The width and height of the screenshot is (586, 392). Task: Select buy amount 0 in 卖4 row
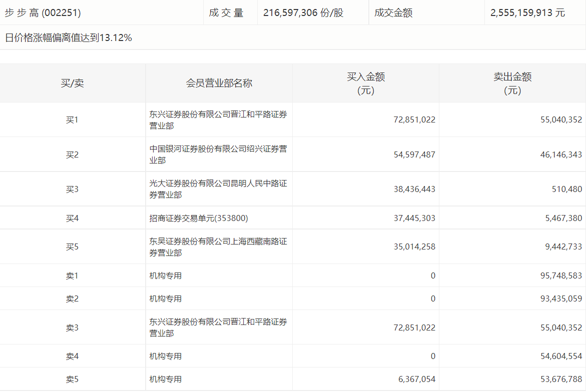pos(433,356)
